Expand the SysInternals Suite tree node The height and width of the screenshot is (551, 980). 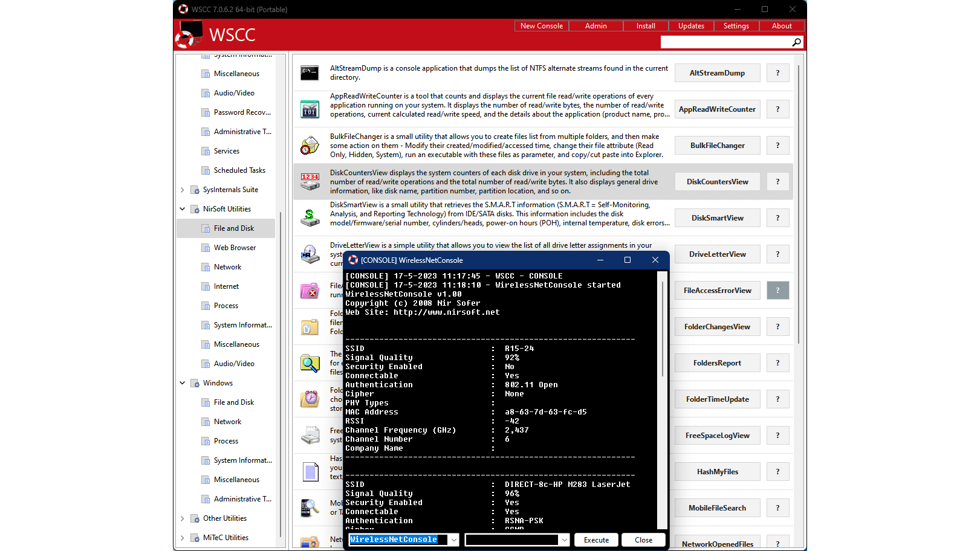183,190
